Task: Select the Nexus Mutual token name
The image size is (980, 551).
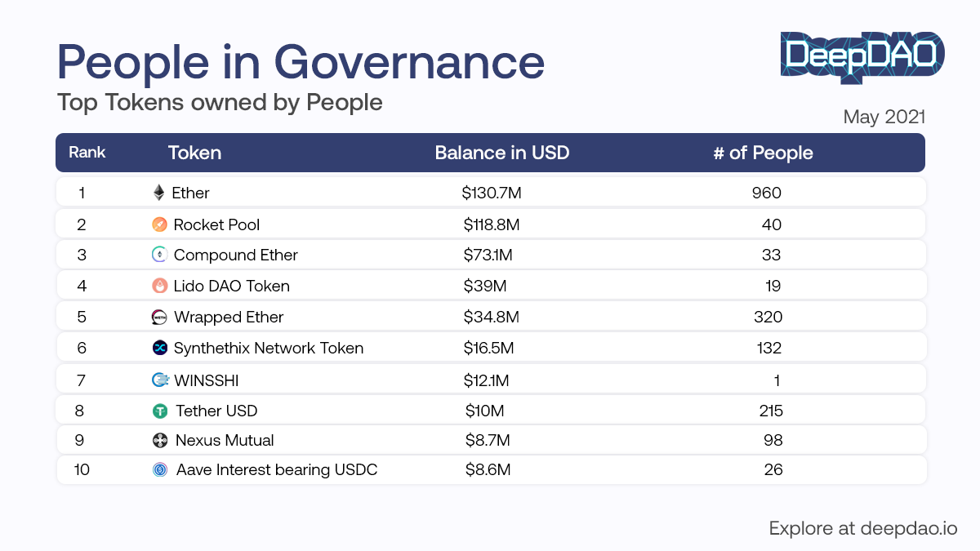Action: 225,441
